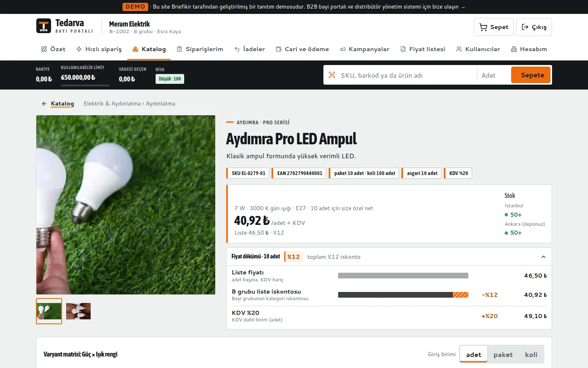Go to the Özet menu item
The height and width of the screenshot is (368, 588).
53,49
